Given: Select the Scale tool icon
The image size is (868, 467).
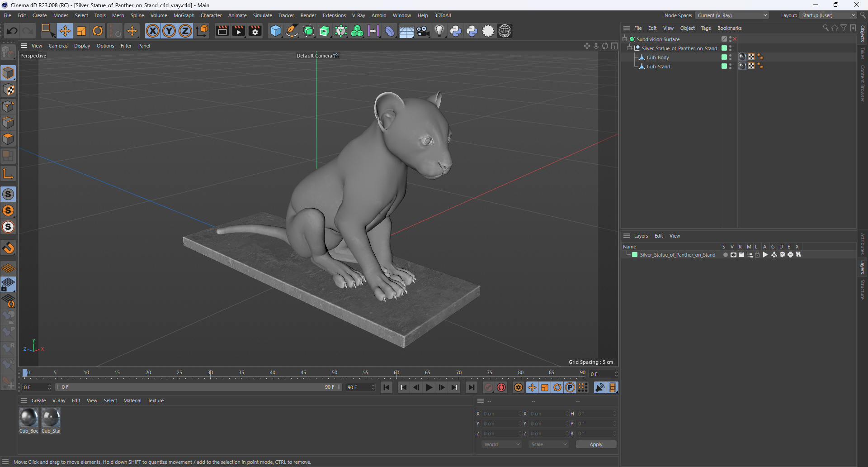Looking at the screenshot, I should pos(81,31).
